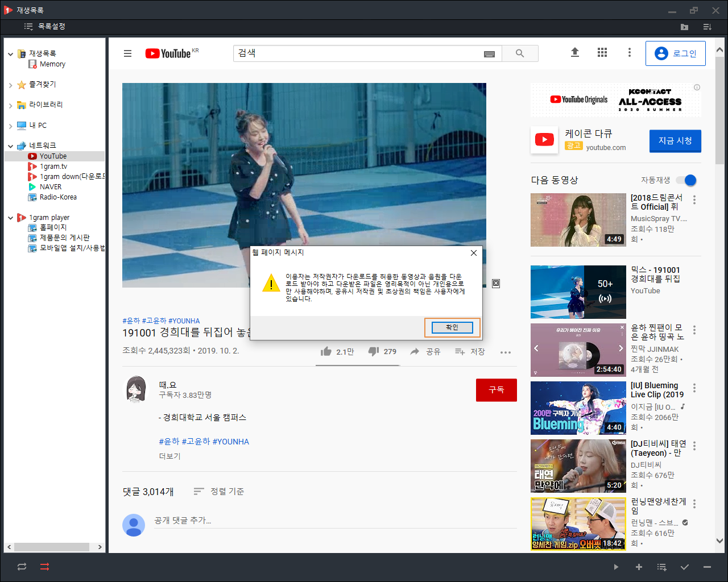
Task: Collapse the 네트워크 tree node
Action: (x=10, y=146)
